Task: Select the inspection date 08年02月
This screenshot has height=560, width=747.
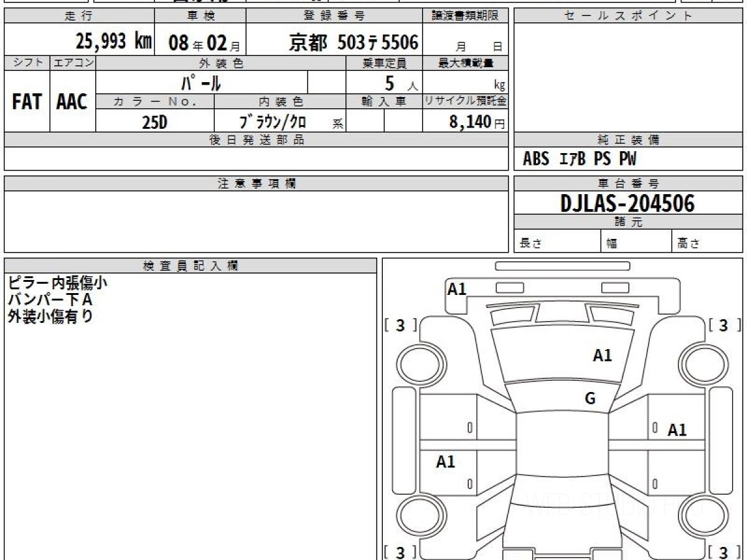Action: point(204,43)
